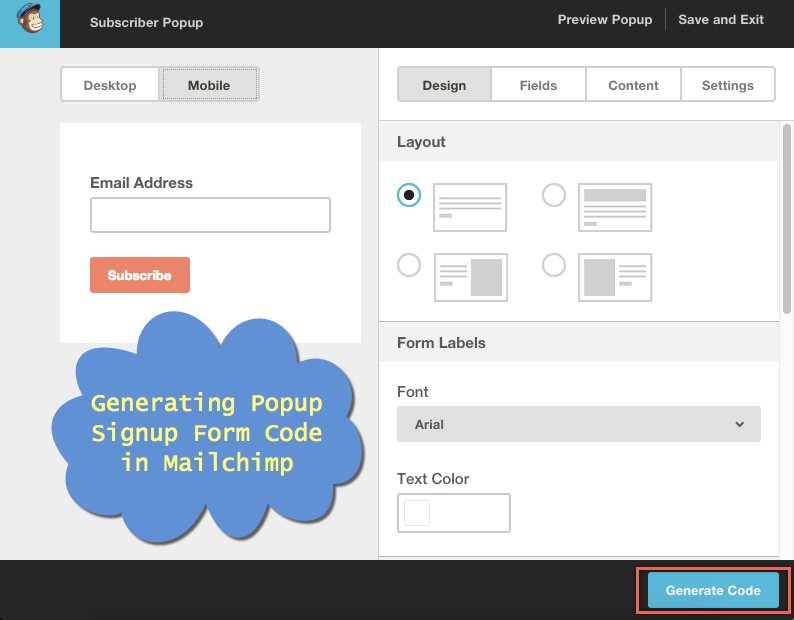Screen dimensions: 794x620
Task: Click Preview Popup link
Action: pyautogui.click(x=605, y=20)
